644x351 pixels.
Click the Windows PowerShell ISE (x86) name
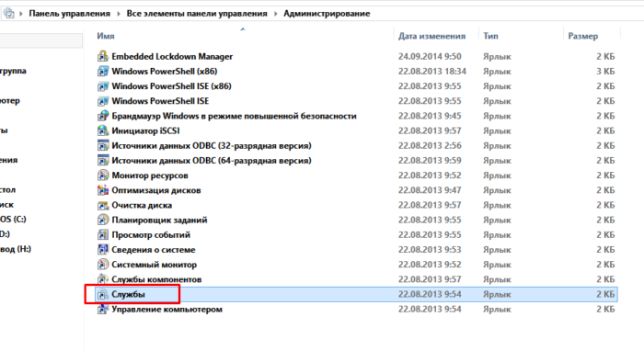click(x=171, y=86)
